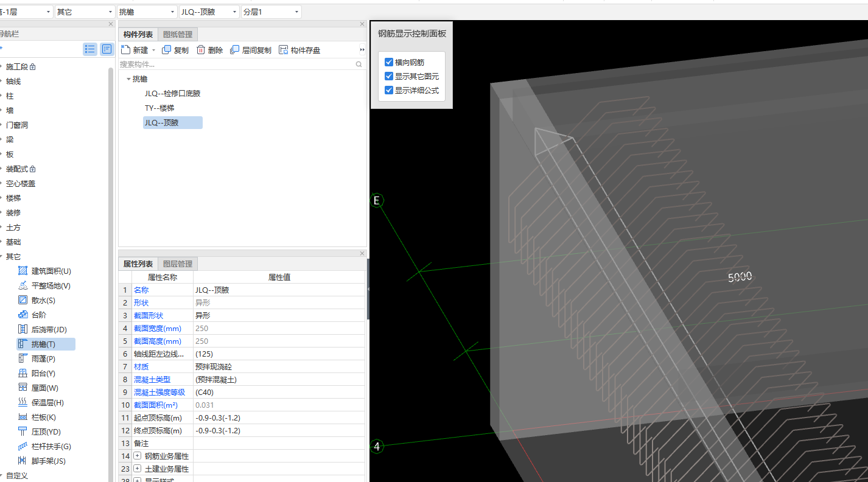Open 柱 category in navigation tree

click(x=10, y=96)
